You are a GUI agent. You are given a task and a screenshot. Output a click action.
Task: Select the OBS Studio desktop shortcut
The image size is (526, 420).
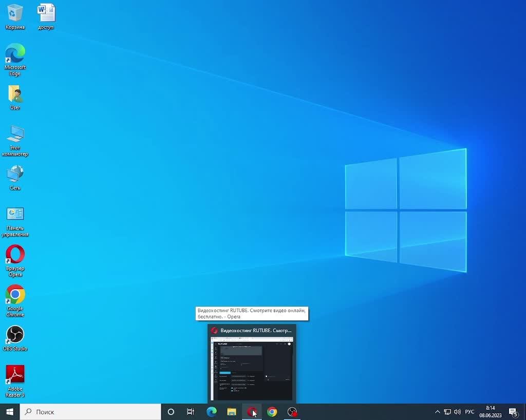click(x=15, y=338)
